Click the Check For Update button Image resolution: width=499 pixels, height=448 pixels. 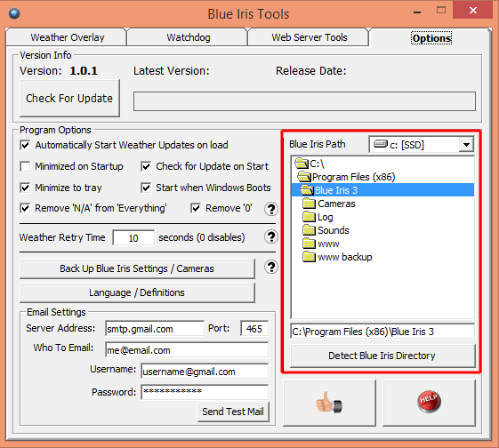(x=69, y=99)
